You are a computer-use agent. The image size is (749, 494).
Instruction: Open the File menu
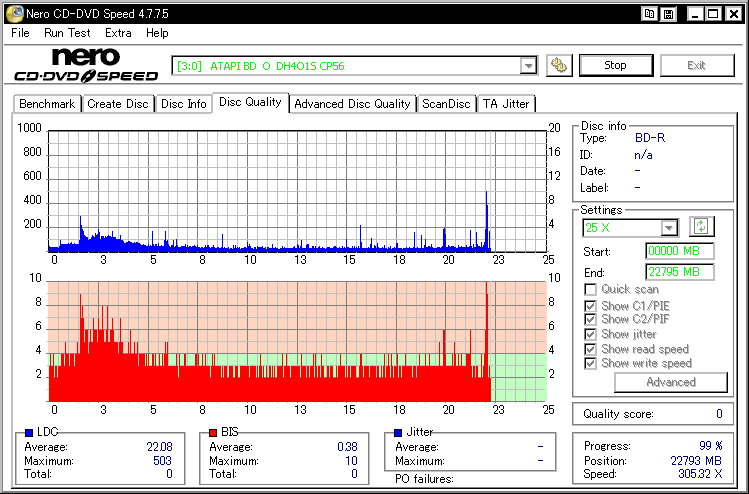pos(21,33)
